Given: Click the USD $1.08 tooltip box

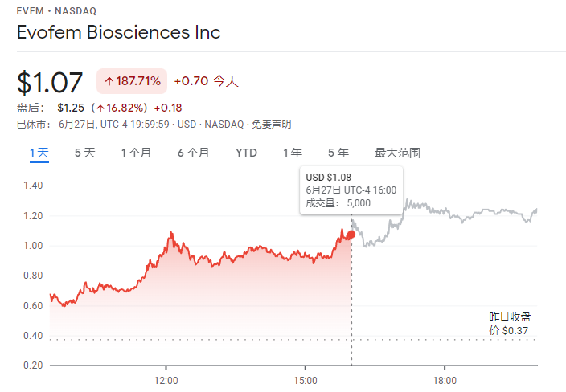Looking at the screenshot, I should point(351,190).
